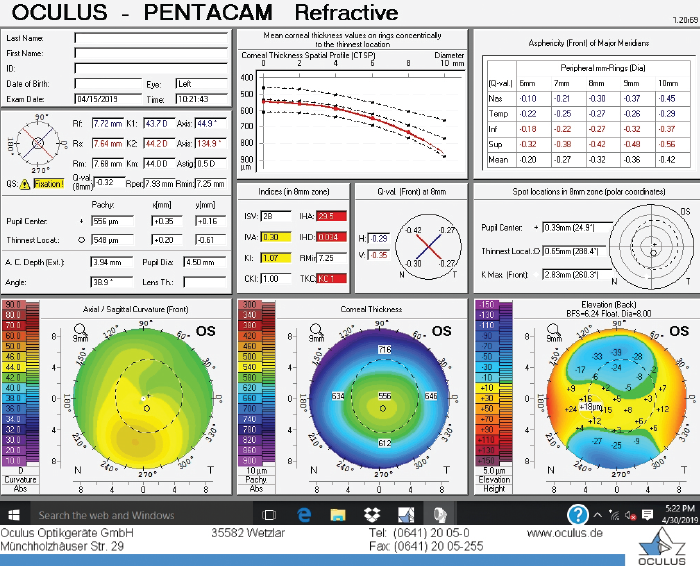Screen dimensions: 700x566
Task: Click the V Q-value -0.35
Action: [379, 255]
